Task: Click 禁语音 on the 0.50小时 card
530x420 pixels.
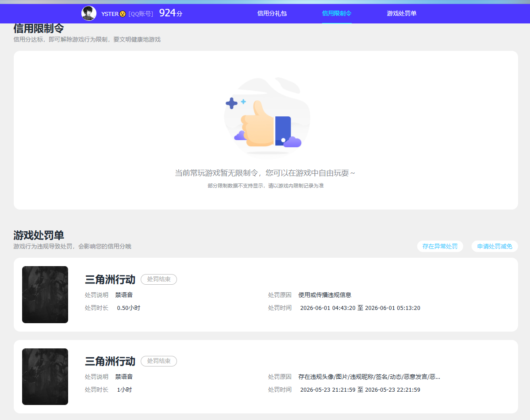Action: pyautogui.click(x=124, y=295)
